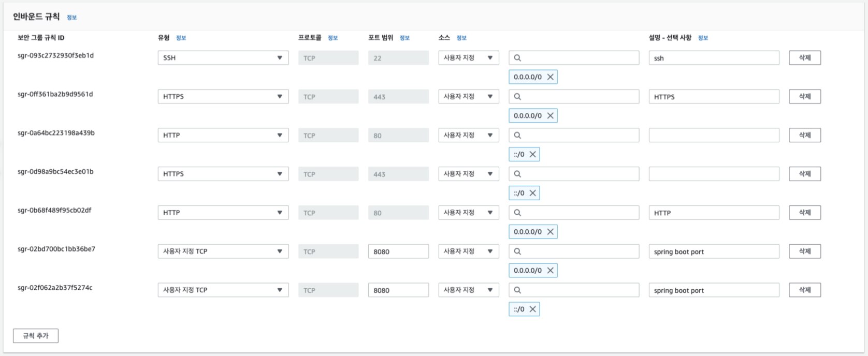Image resolution: width=868 pixels, height=356 pixels.
Task: Open source dropdown for sgr-0a64bc223198a439b rule
Action: tap(469, 135)
